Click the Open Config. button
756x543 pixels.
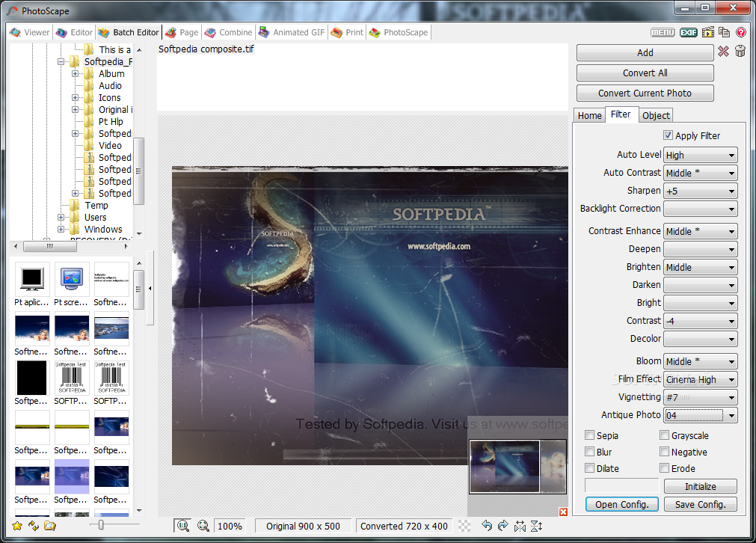click(622, 504)
